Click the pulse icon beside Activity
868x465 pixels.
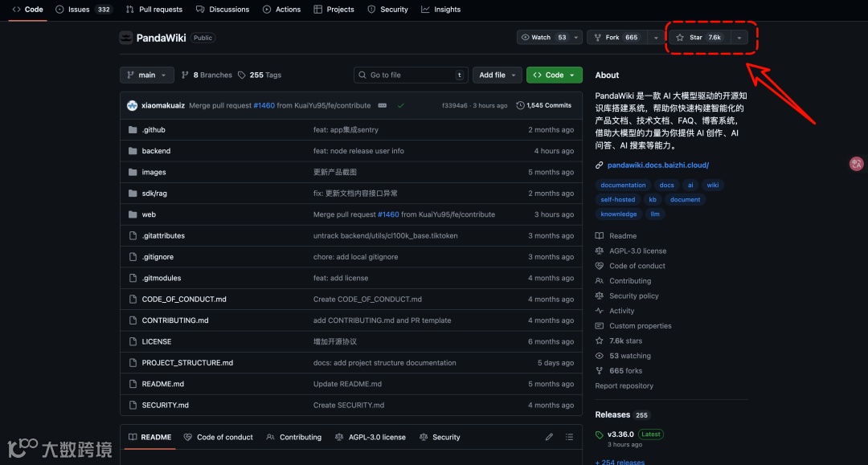600,312
